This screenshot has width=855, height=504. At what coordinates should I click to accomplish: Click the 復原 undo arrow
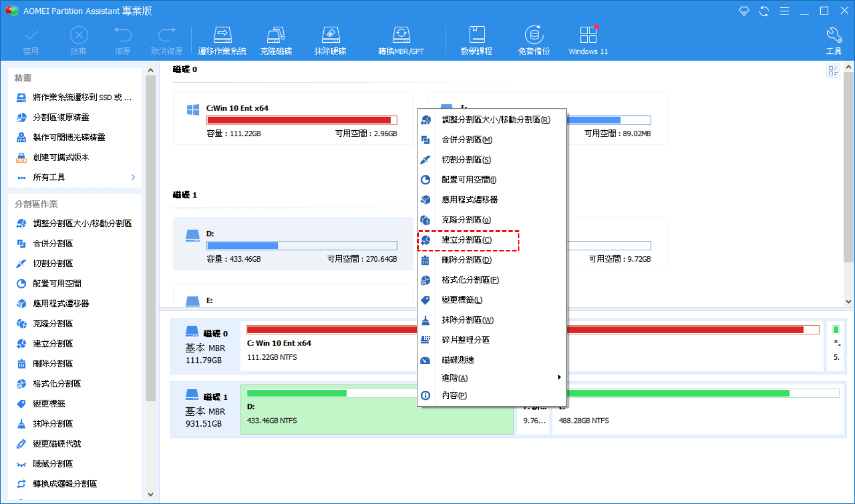(x=122, y=41)
